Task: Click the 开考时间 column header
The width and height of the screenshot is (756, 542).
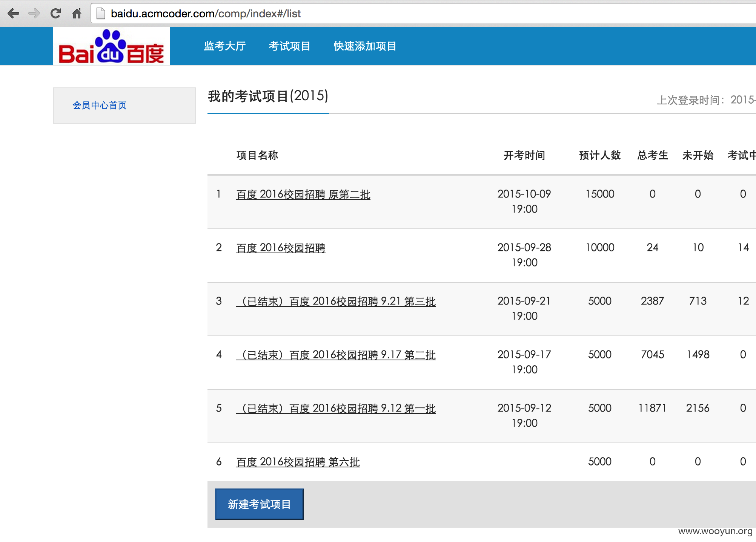Action: [524, 155]
